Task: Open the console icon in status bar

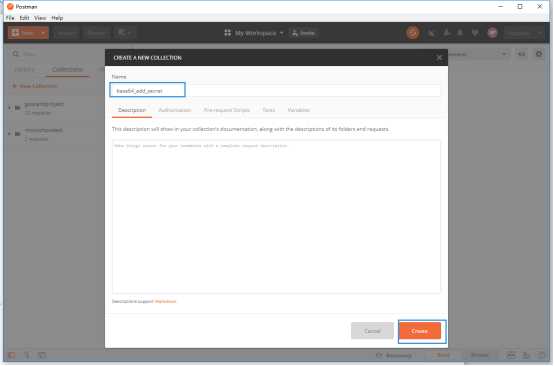Action: point(42,355)
